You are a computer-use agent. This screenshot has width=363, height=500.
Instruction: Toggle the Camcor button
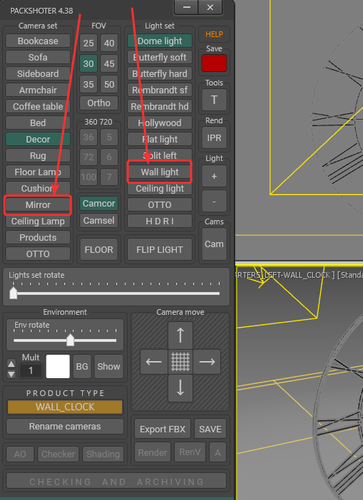[99, 203]
